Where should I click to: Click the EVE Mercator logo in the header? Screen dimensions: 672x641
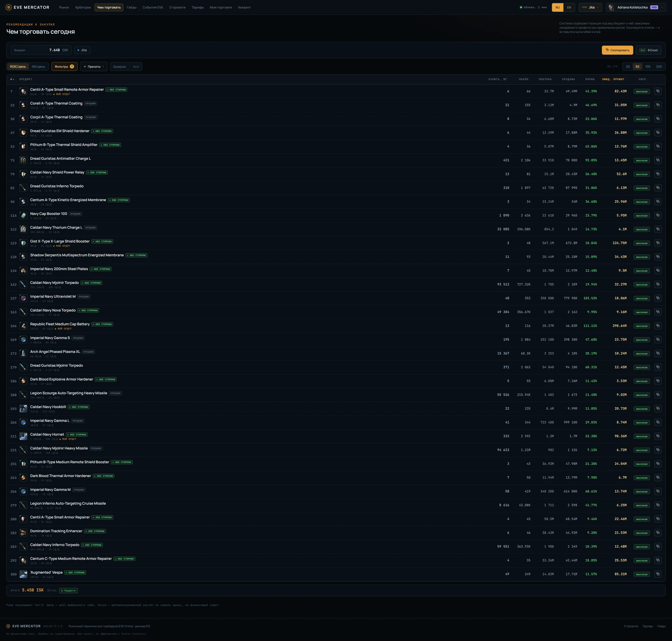pos(28,7)
